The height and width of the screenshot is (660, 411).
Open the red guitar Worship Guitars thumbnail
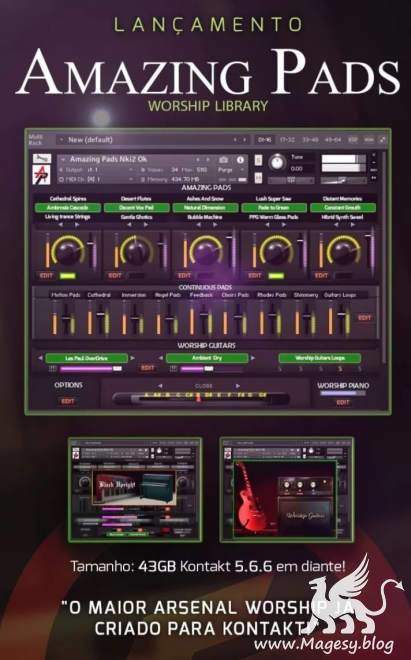click(x=286, y=490)
